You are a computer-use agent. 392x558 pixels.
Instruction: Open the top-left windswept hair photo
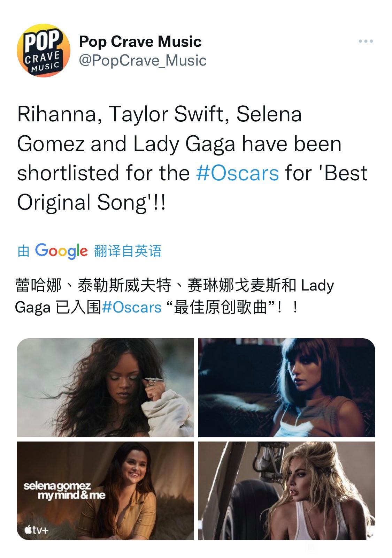click(105, 387)
